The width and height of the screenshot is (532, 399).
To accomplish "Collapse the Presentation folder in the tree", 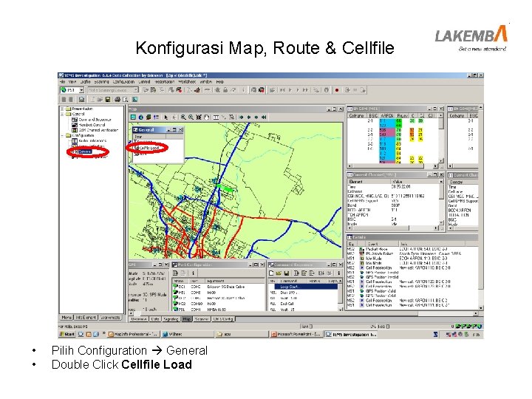I will tap(62, 109).
